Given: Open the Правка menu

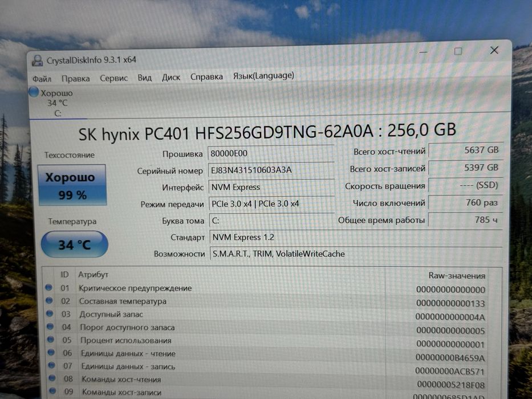Looking at the screenshot, I should click(76, 79).
